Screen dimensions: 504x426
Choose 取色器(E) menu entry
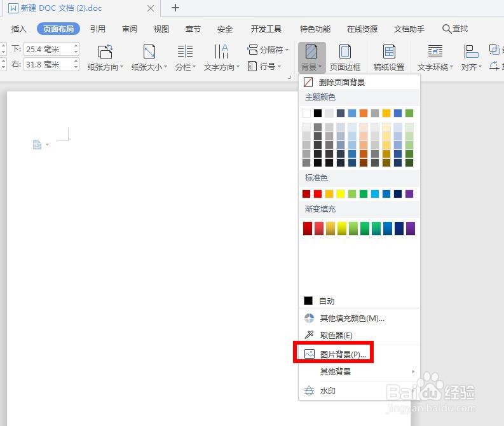pos(359,335)
